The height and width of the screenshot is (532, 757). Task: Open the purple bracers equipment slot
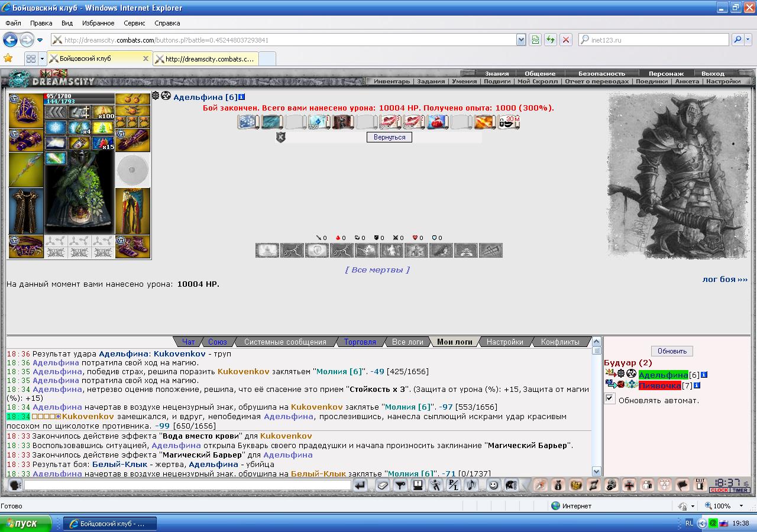(26, 140)
